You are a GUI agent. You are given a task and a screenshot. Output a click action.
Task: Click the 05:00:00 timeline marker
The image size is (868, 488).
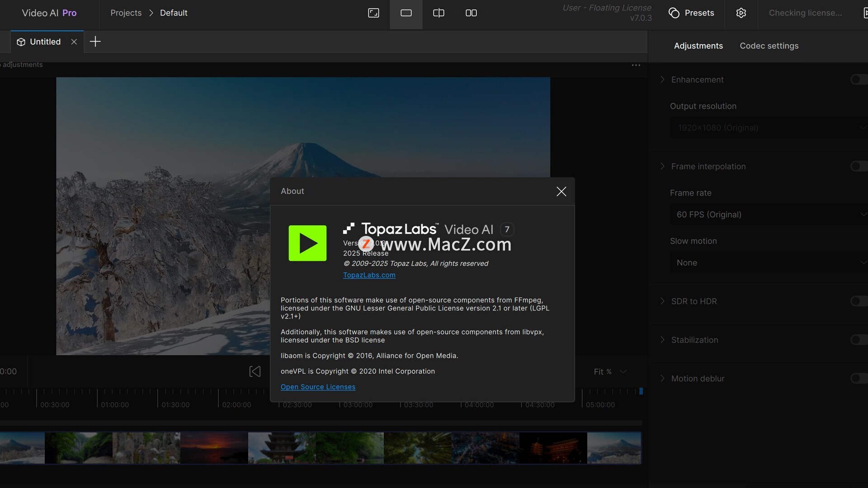(x=600, y=405)
